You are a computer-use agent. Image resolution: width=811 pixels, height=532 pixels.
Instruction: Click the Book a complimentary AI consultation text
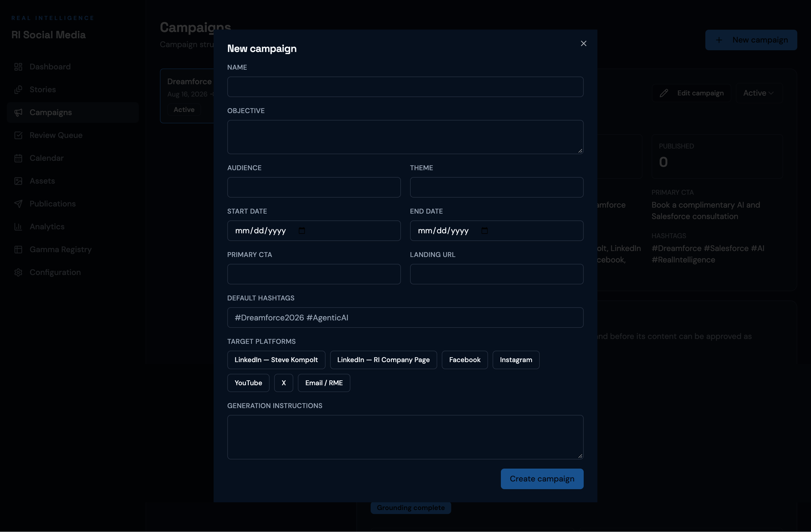(x=706, y=211)
